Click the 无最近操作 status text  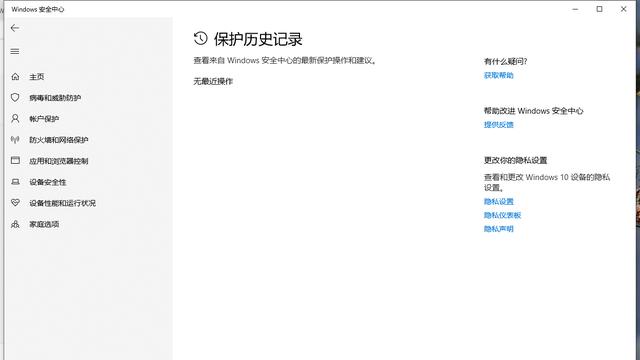pyautogui.click(x=213, y=82)
